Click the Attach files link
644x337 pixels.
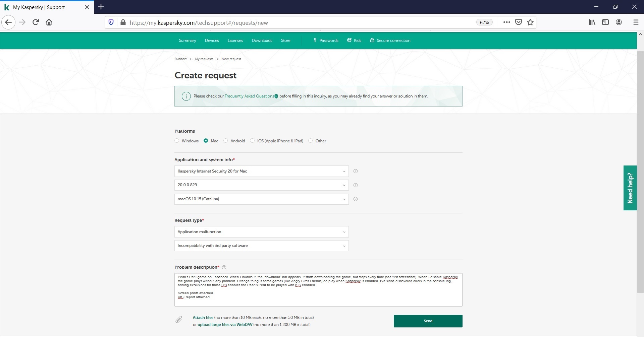[203, 318]
